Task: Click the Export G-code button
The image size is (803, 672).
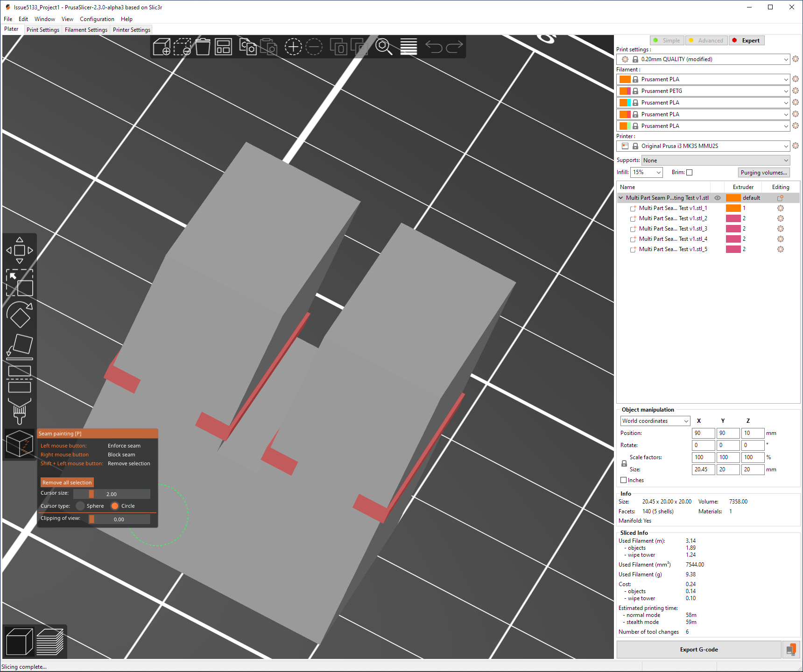Action: coord(698,649)
